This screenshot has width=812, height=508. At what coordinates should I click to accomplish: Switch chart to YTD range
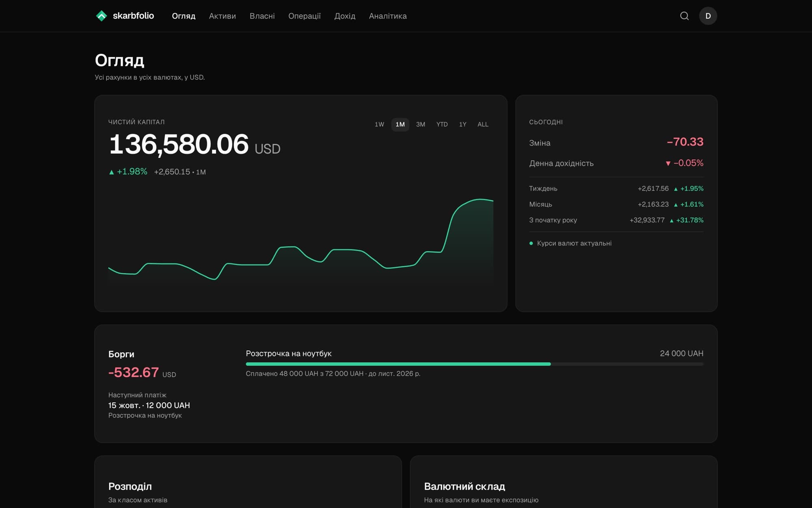point(442,124)
